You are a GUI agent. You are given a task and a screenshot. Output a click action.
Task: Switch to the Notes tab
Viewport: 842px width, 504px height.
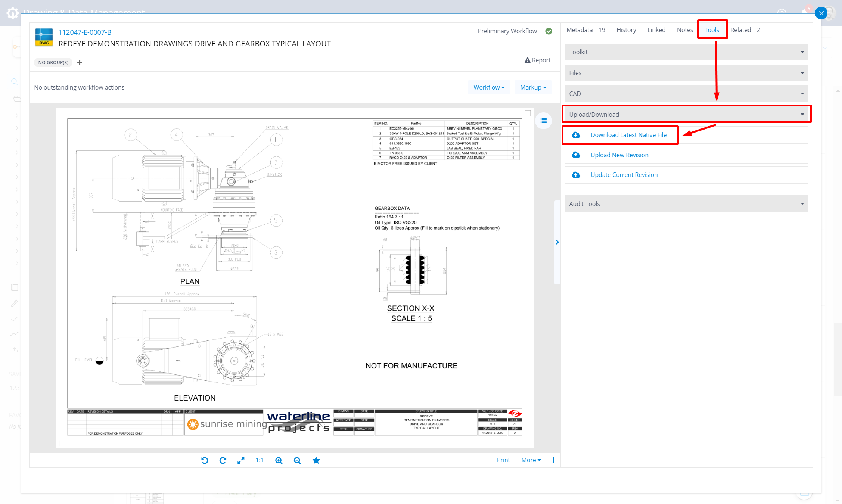(684, 30)
